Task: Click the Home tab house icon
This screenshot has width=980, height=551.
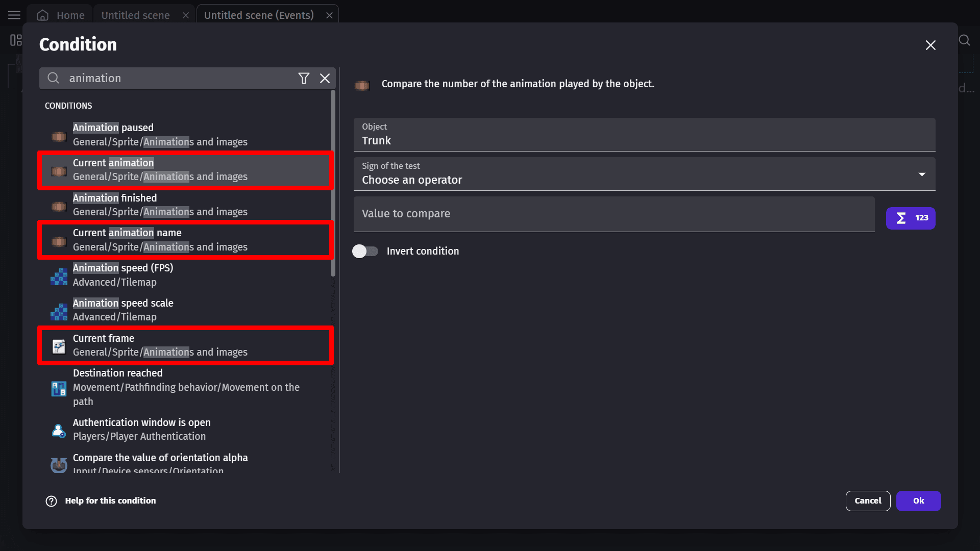Action: click(x=43, y=15)
